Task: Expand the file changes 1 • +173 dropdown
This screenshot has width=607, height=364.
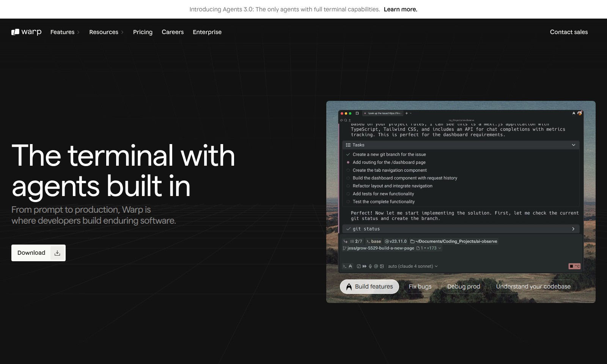Action: click(429, 248)
